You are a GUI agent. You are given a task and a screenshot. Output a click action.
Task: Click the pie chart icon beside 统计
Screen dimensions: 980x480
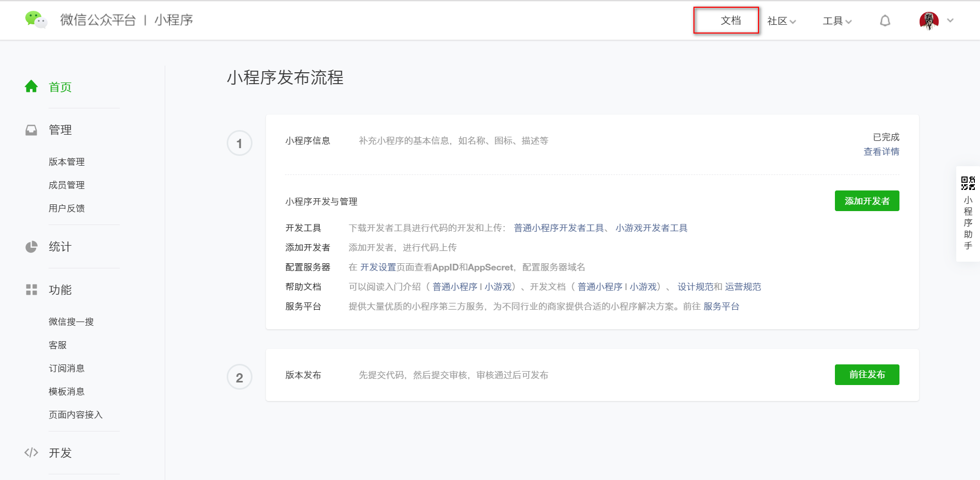pos(31,247)
